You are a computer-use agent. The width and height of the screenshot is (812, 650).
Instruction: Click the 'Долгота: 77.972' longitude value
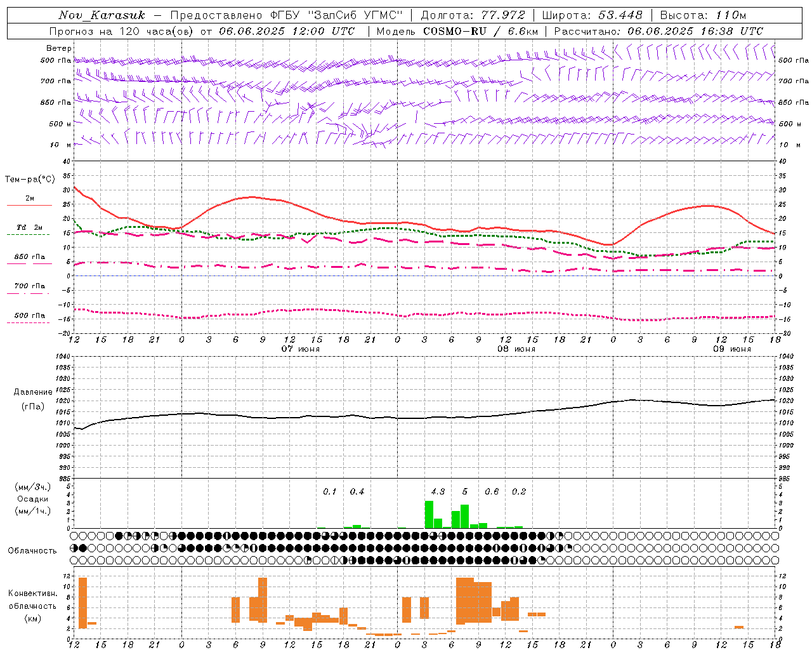[473, 15]
